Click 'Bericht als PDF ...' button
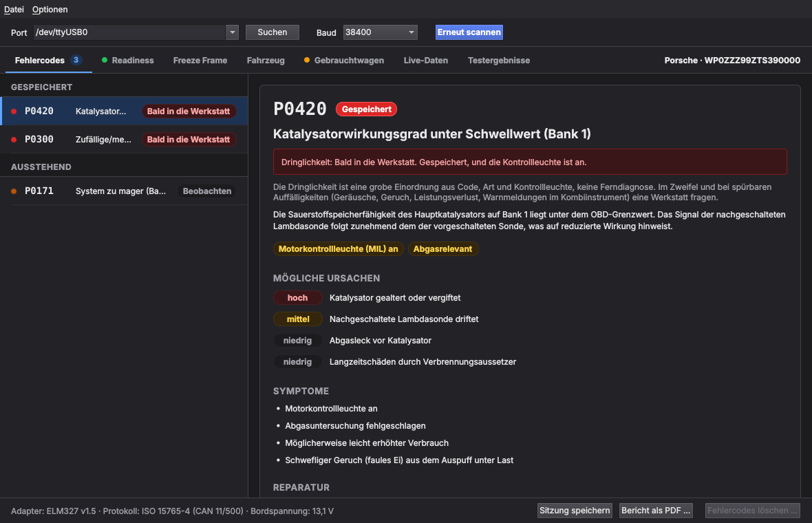 pyautogui.click(x=656, y=511)
